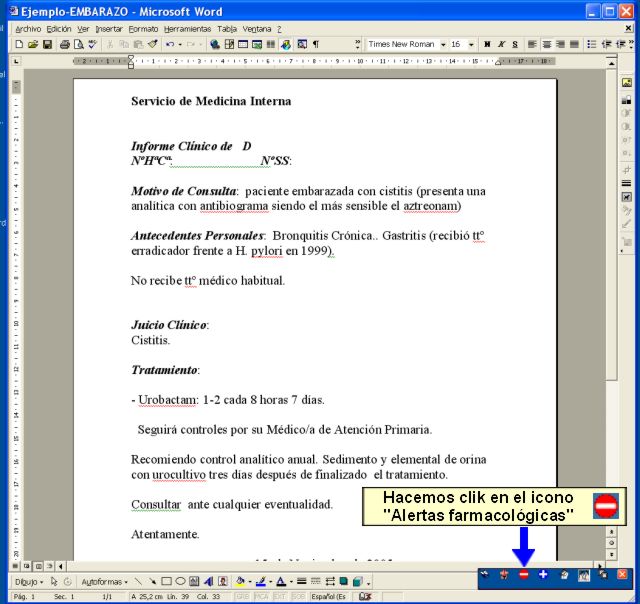Click the Line Color brush swatch

[x=261, y=582]
